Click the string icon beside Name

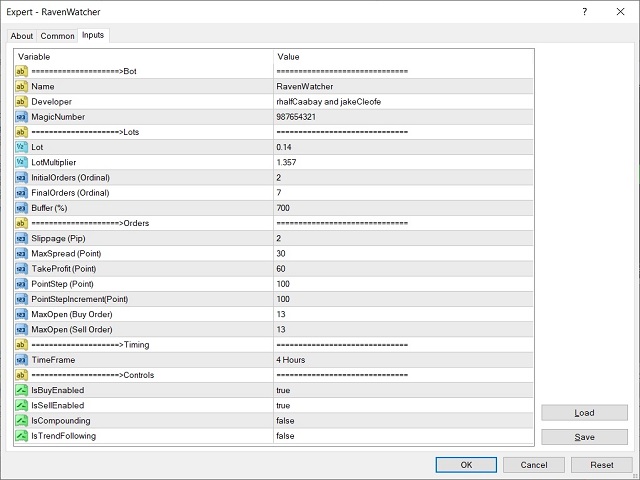(21, 87)
